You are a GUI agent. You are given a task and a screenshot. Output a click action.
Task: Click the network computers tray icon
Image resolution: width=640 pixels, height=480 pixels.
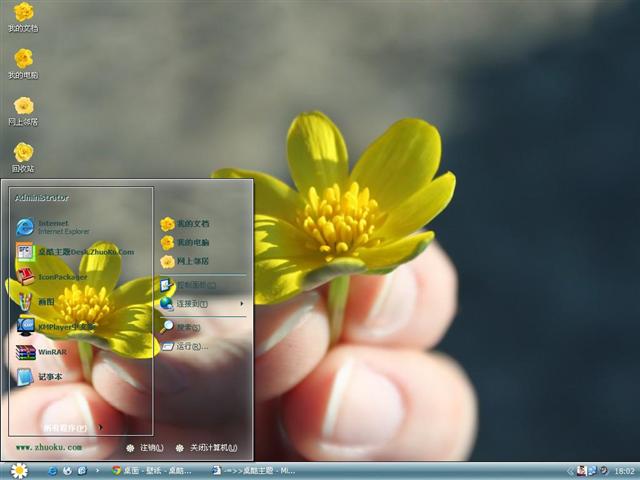(x=592, y=471)
